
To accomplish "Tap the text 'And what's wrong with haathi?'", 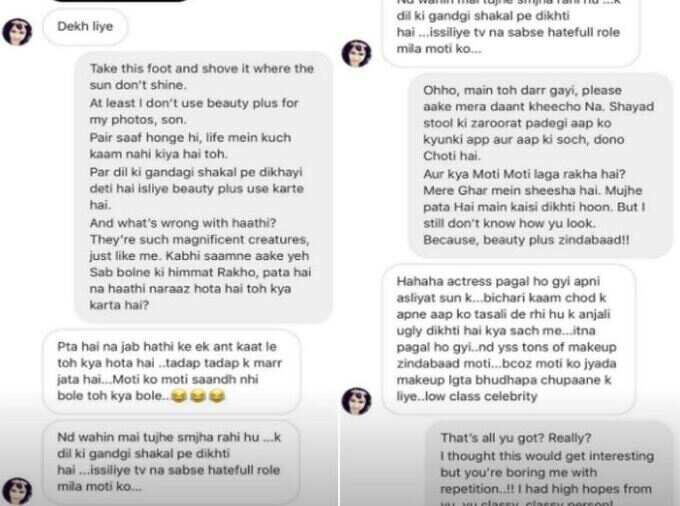I will coord(183,223).
